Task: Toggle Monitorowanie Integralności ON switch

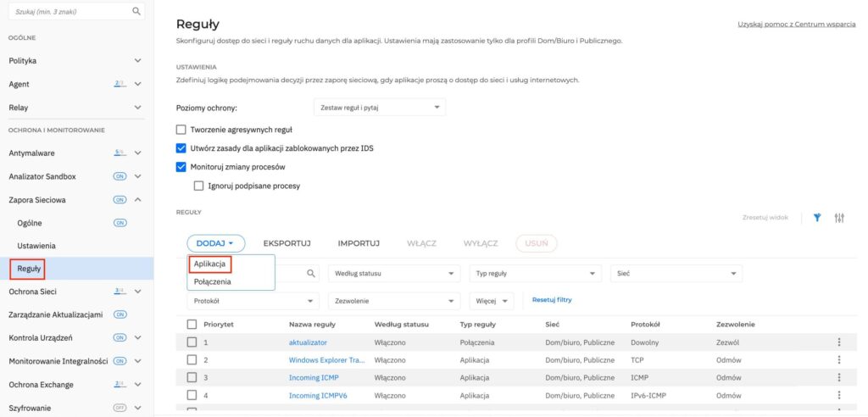Action: [x=120, y=361]
